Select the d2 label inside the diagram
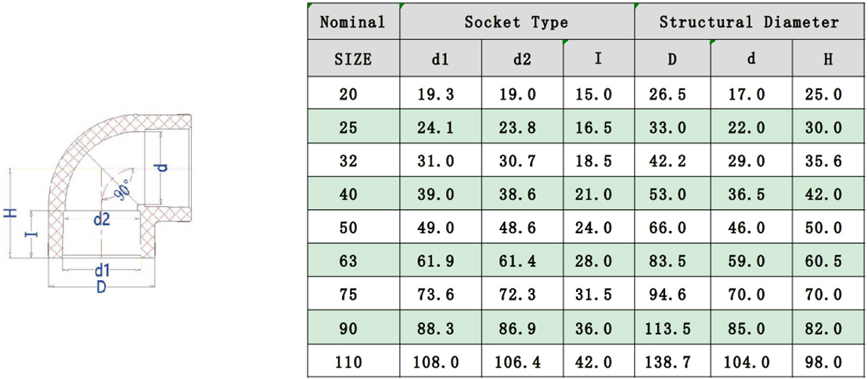This screenshot has height=379, width=868. (102, 220)
